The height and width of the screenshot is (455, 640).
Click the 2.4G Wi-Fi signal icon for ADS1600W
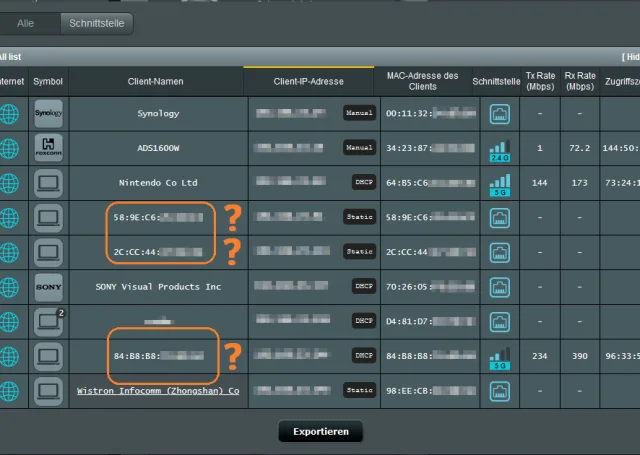[x=499, y=149]
